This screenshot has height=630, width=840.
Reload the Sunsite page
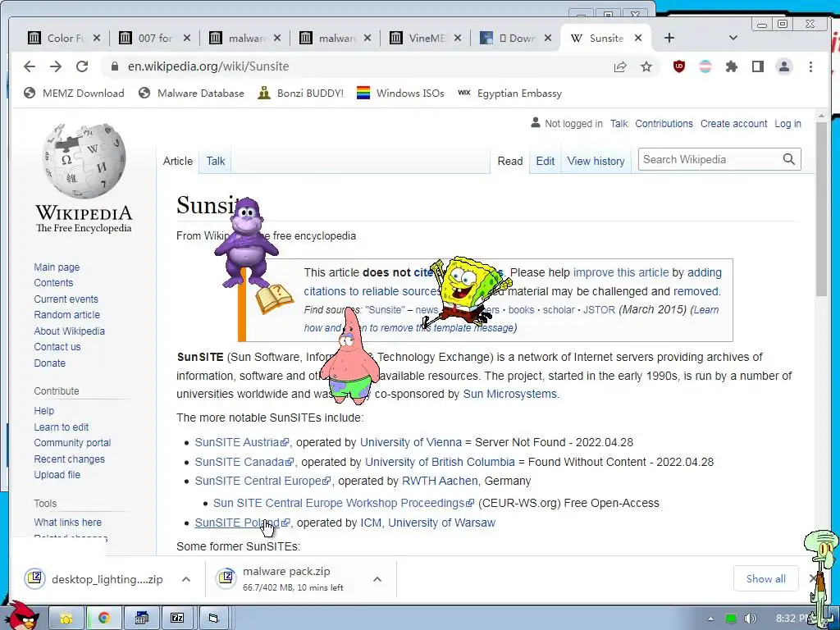[82, 66]
